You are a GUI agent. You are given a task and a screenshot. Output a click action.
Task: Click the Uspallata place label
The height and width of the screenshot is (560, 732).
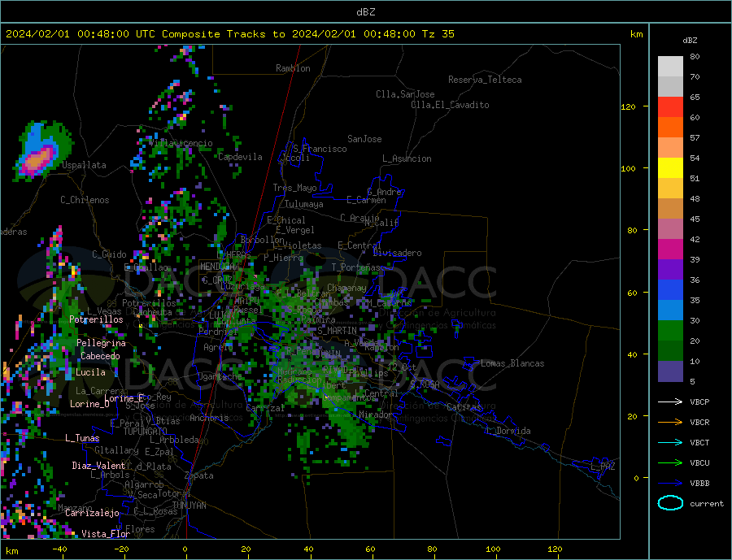coord(84,165)
